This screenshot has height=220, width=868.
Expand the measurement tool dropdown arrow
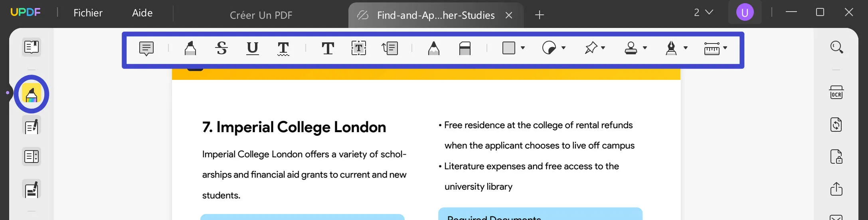pyautogui.click(x=725, y=48)
